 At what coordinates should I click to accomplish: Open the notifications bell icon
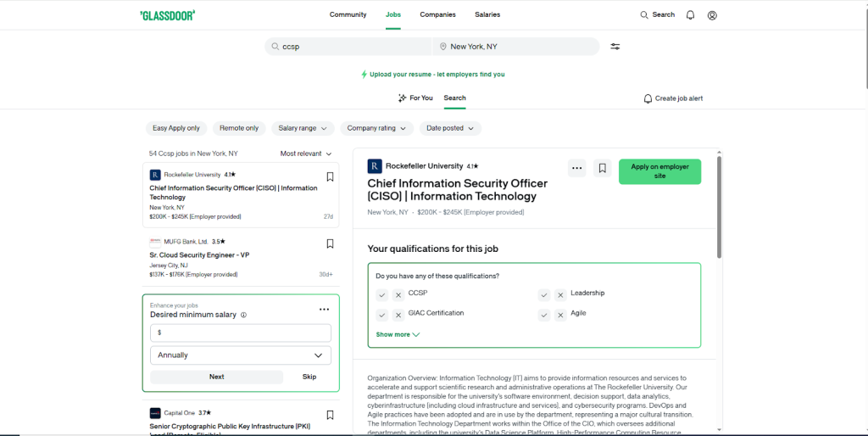tap(690, 15)
